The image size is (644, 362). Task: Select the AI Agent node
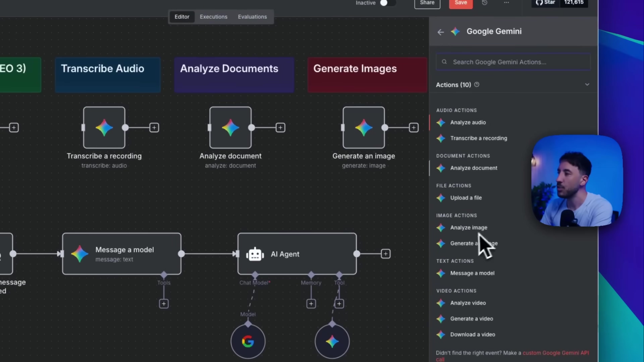click(x=297, y=254)
